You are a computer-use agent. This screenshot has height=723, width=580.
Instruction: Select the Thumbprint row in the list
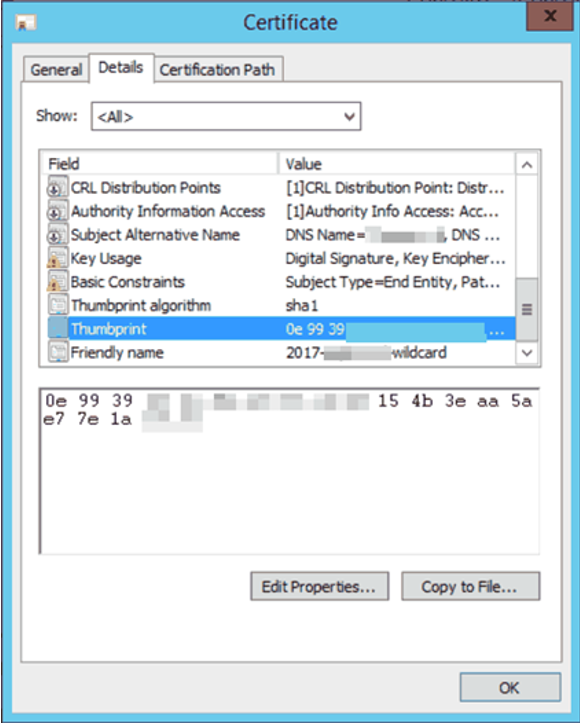281,329
